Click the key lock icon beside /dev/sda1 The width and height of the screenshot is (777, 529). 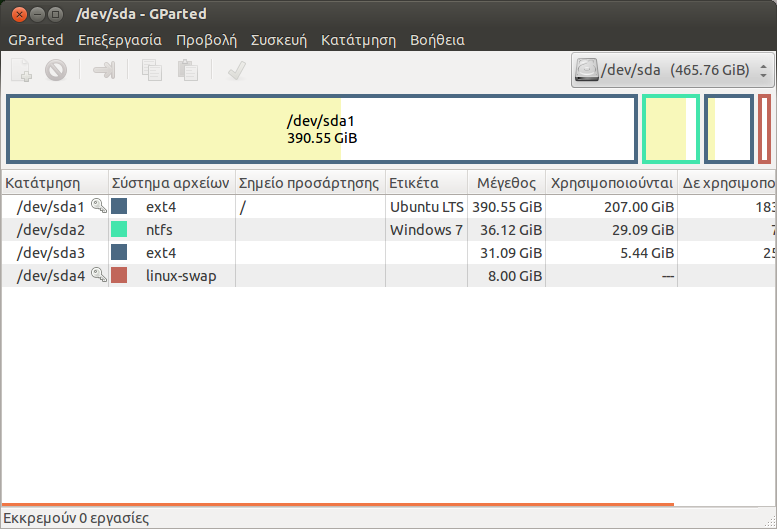[98, 206]
